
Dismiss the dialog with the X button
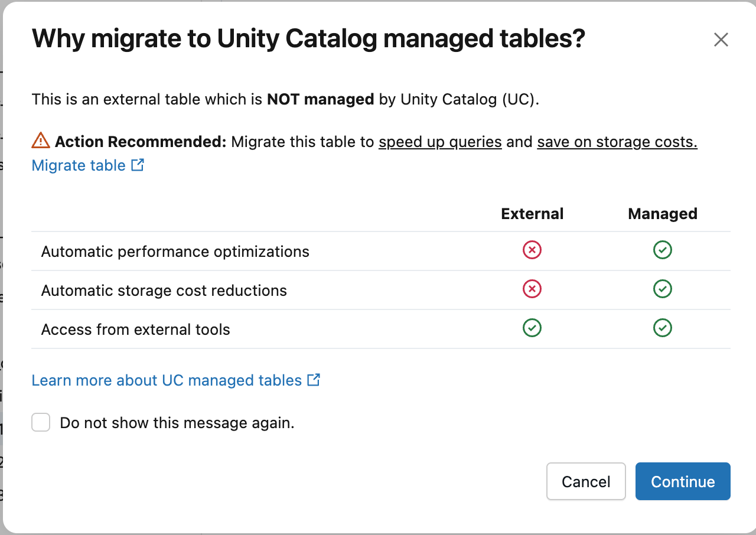coord(721,40)
